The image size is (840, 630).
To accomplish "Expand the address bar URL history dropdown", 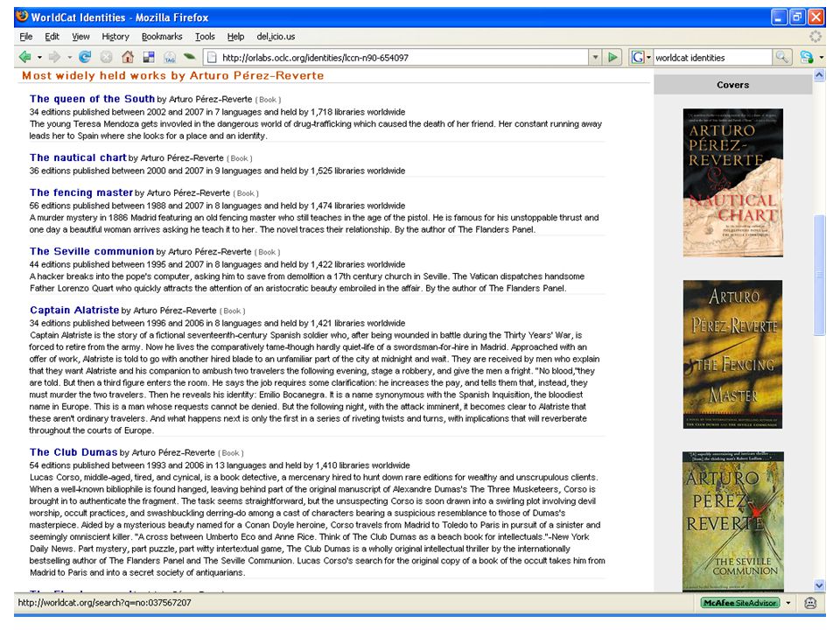I will 595,58.
